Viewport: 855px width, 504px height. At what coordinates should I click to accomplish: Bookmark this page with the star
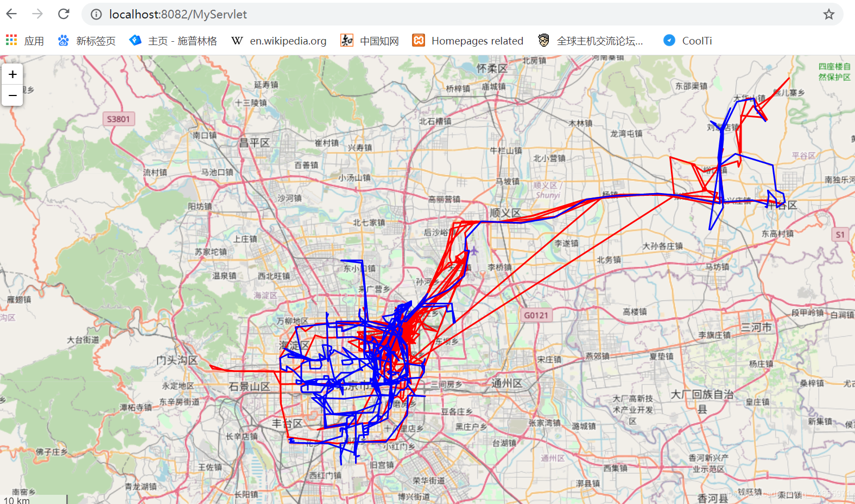[828, 15]
